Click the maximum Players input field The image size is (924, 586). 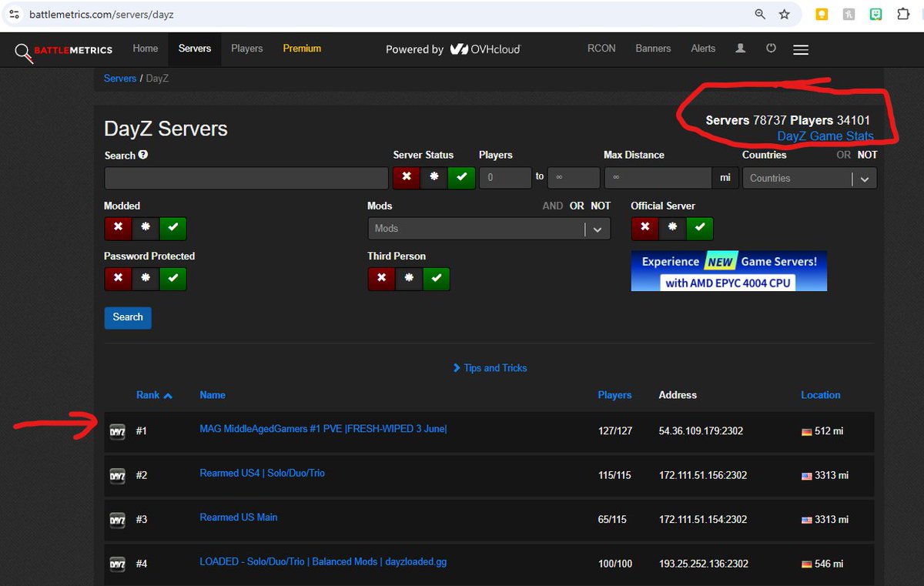coord(574,178)
